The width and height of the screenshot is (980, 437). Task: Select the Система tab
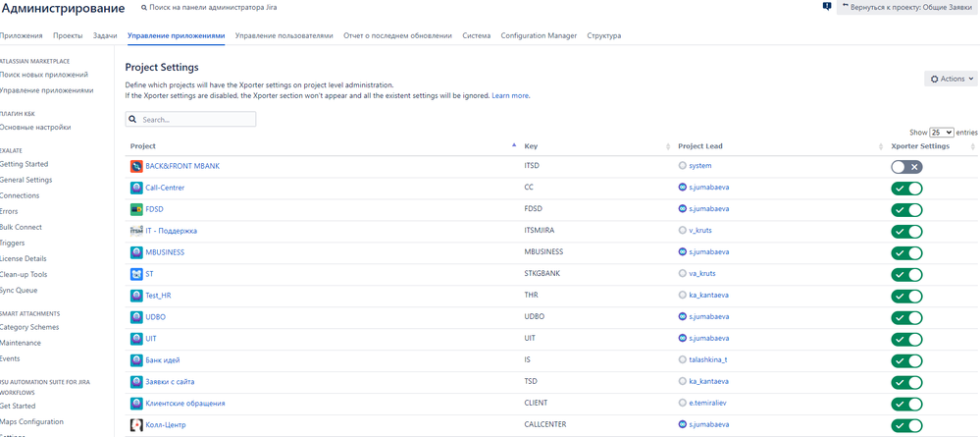476,35
